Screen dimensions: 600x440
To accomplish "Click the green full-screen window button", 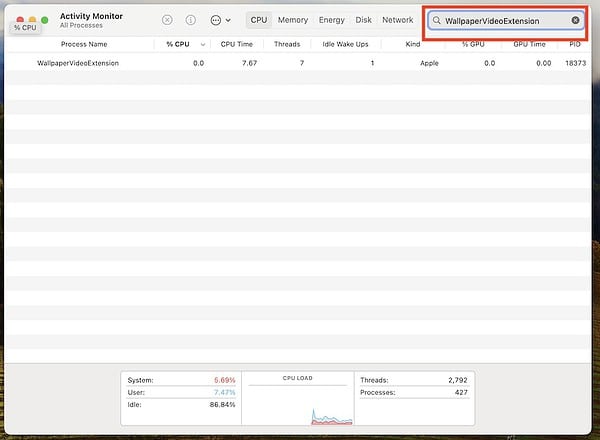I will (x=45, y=19).
